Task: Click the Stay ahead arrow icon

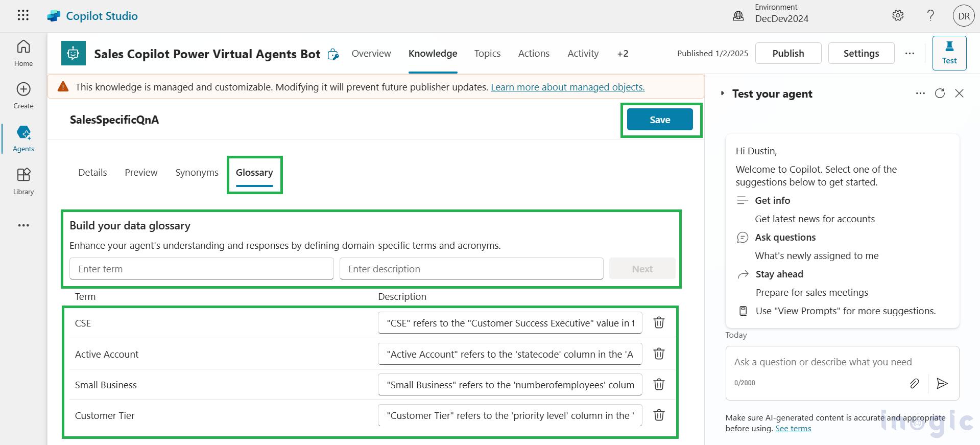Action: [x=743, y=274]
